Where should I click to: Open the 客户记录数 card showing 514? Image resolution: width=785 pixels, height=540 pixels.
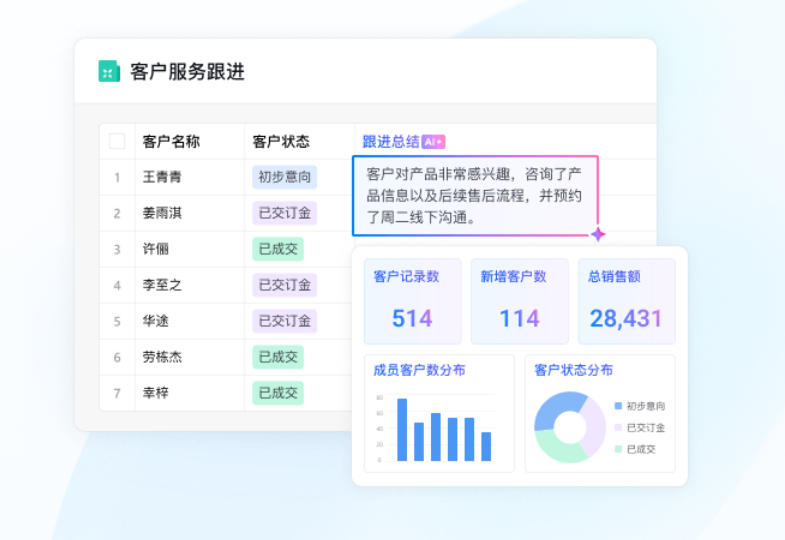coord(413,301)
